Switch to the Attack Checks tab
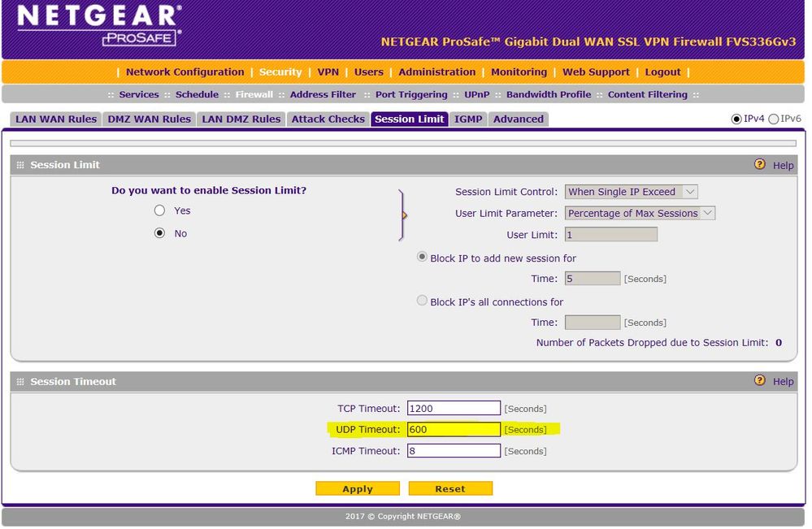 coord(328,119)
